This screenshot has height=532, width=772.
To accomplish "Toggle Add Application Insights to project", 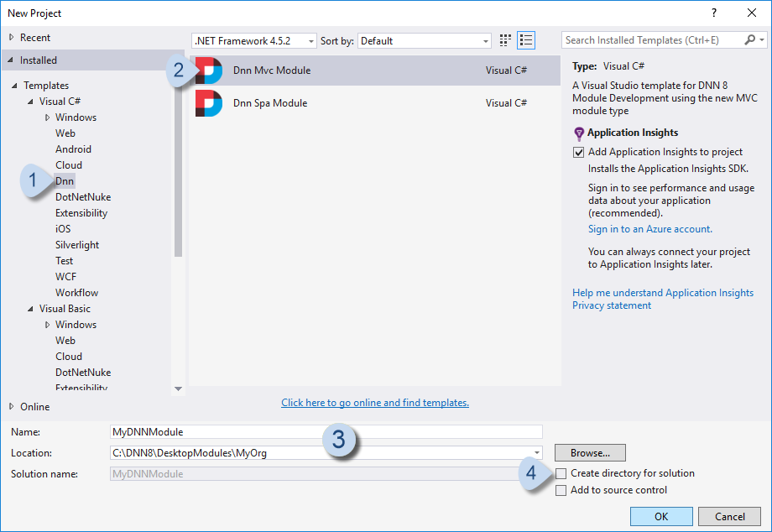I will point(578,152).
